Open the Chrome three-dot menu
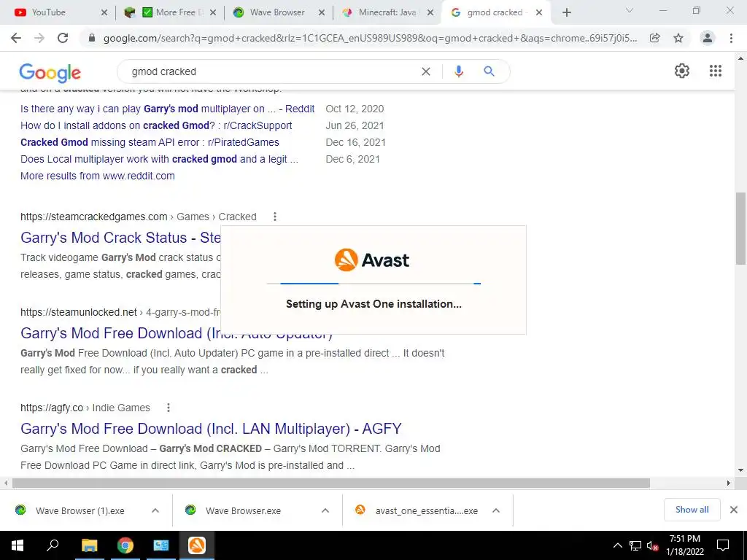This screenshot has width=747, height=560. point(731,38)
